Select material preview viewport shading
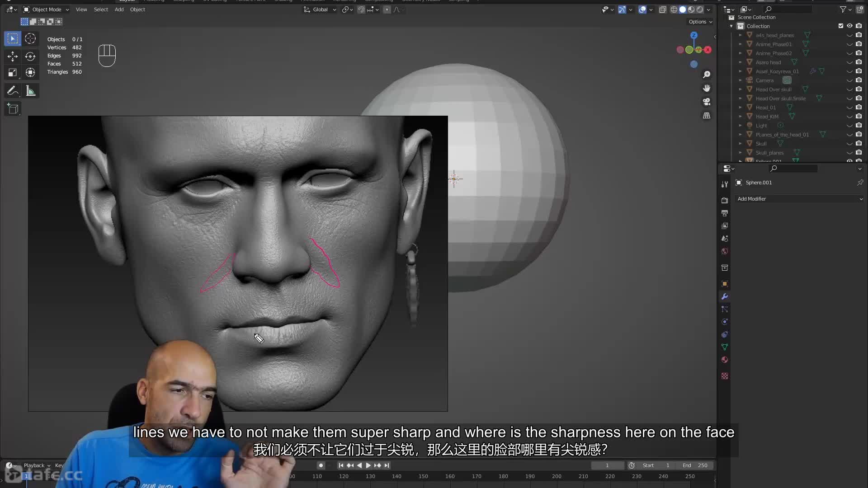The image size is (868, 488). (x=691, y=9)
